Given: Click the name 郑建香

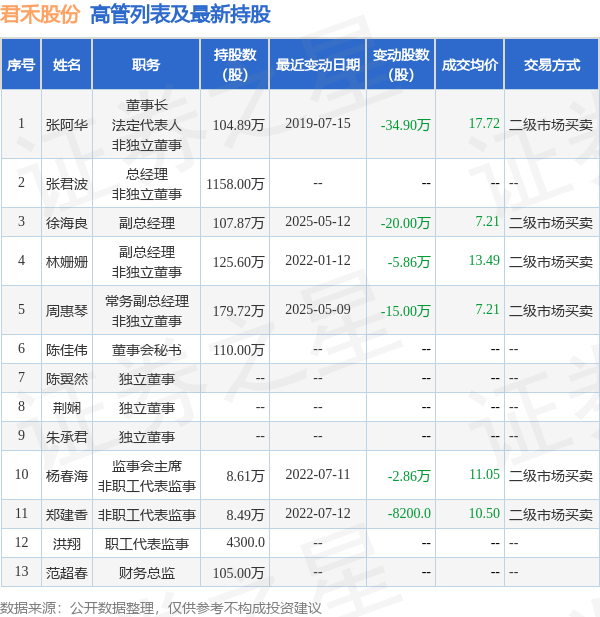Looking at the screenshot, I should [67, 515].
